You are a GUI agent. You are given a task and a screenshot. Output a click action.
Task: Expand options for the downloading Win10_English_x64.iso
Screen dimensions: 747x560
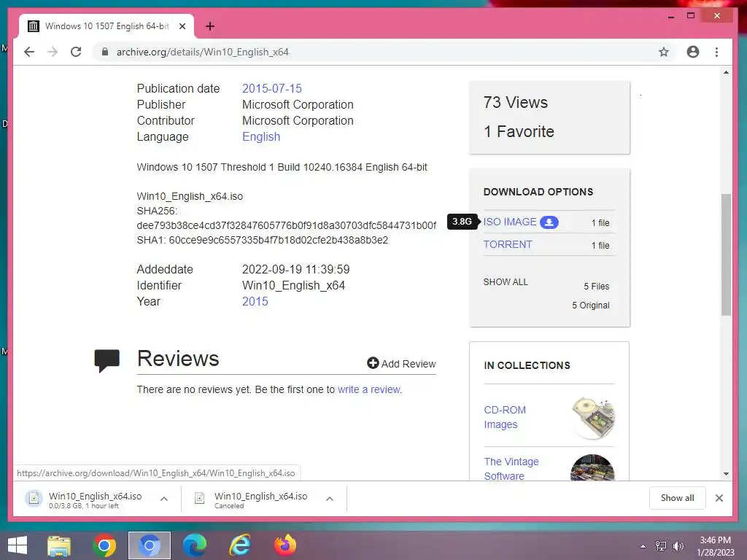tap(164, 499)
